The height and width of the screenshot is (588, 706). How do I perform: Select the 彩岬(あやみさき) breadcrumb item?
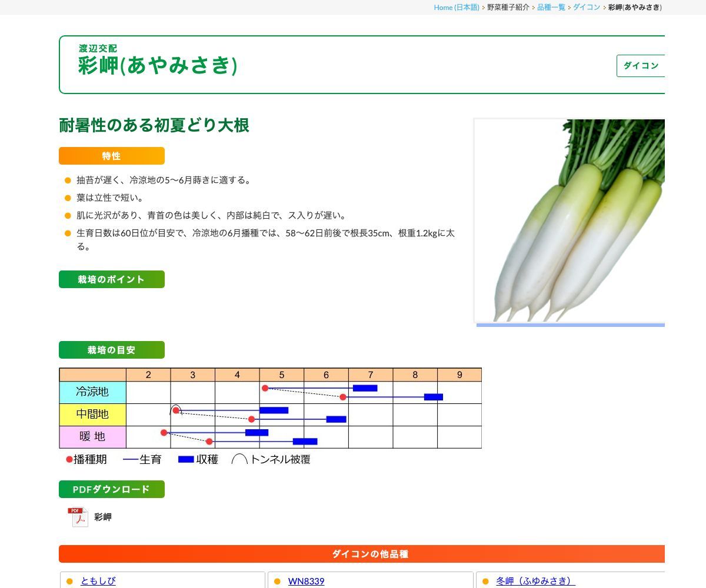(633, 8)
